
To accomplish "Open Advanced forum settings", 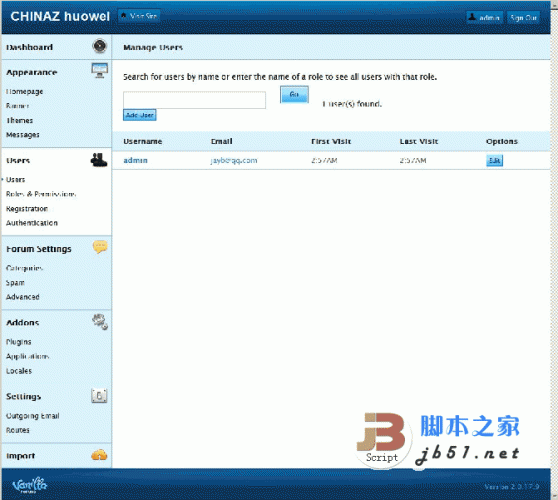I will 23,297.
